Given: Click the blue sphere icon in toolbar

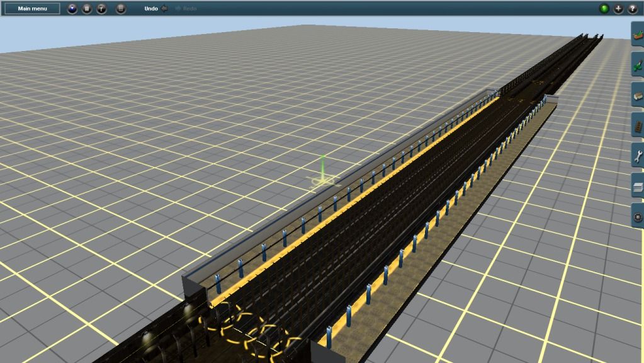Looking at the screenshot, I should pyautogui.click(x=72, y=9).
